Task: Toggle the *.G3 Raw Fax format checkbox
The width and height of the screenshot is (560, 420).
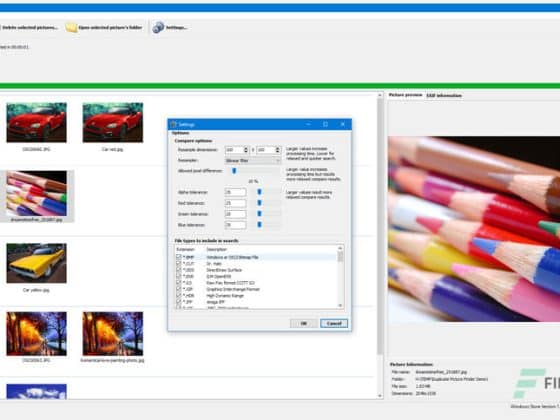Action: (179, 282)
